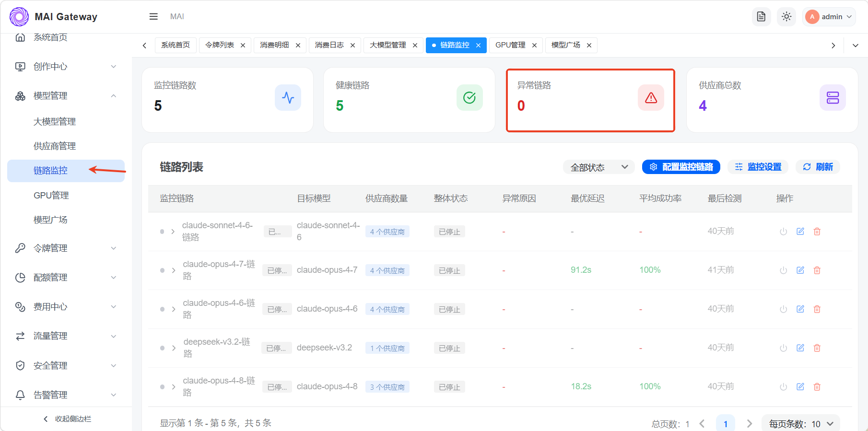This screenshot has height=431, width=868.
Task: Open the 每页条数 page size dropdown
Action: [801, 424]
